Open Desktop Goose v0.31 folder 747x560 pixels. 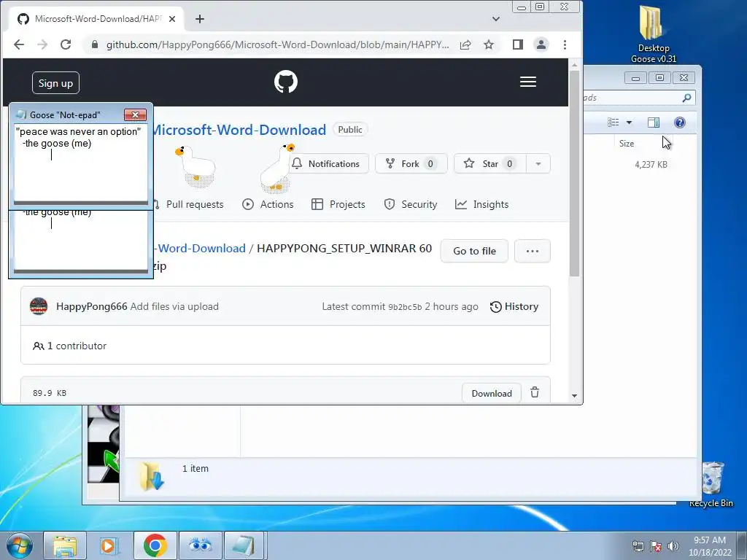pyautogui.click(x=653, y=34)
